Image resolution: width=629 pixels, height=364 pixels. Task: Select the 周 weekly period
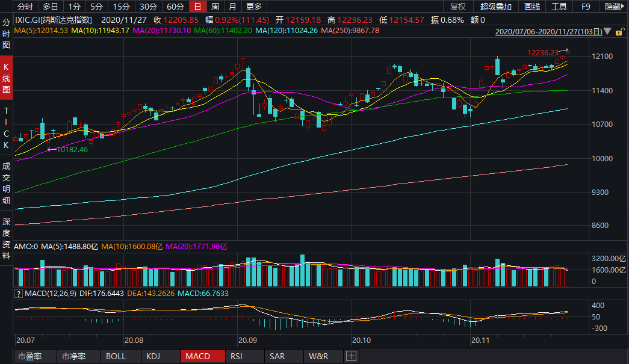pos(215,7)
